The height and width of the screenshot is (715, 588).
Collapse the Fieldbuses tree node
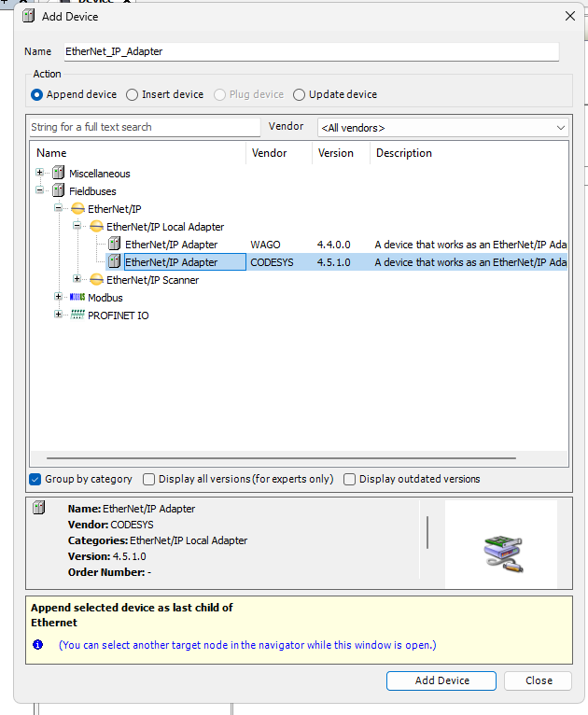tap(39, 190)
